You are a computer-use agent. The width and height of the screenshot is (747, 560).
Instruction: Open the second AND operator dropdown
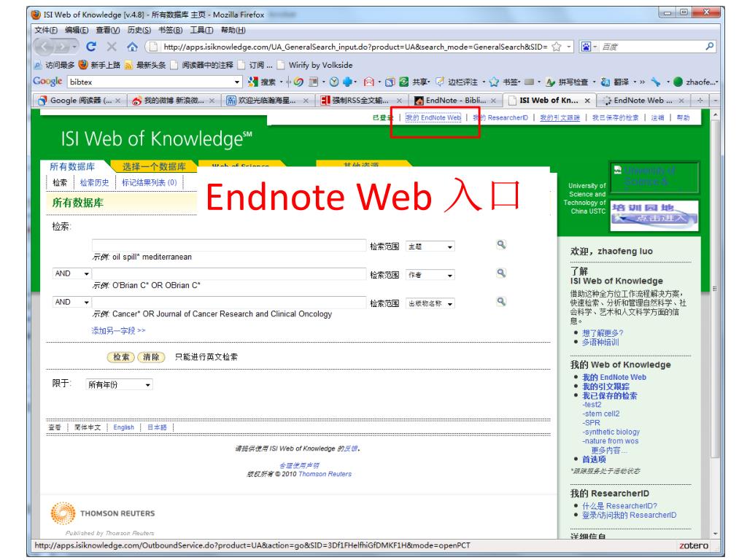coord(71,302)
